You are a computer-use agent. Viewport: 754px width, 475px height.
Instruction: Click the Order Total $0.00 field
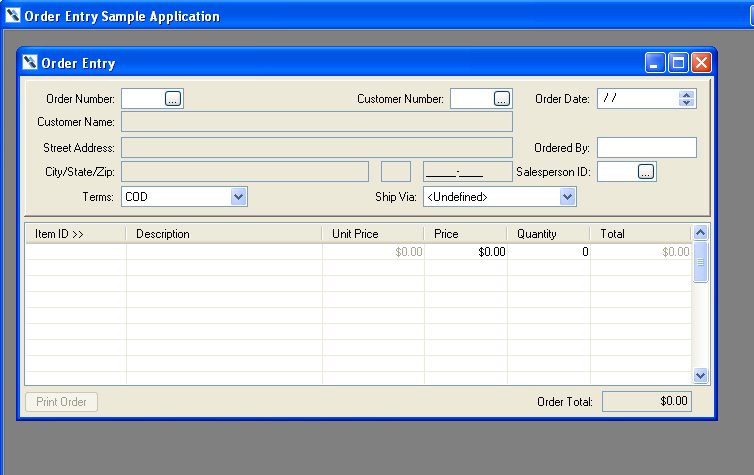(x=647, y=401)
